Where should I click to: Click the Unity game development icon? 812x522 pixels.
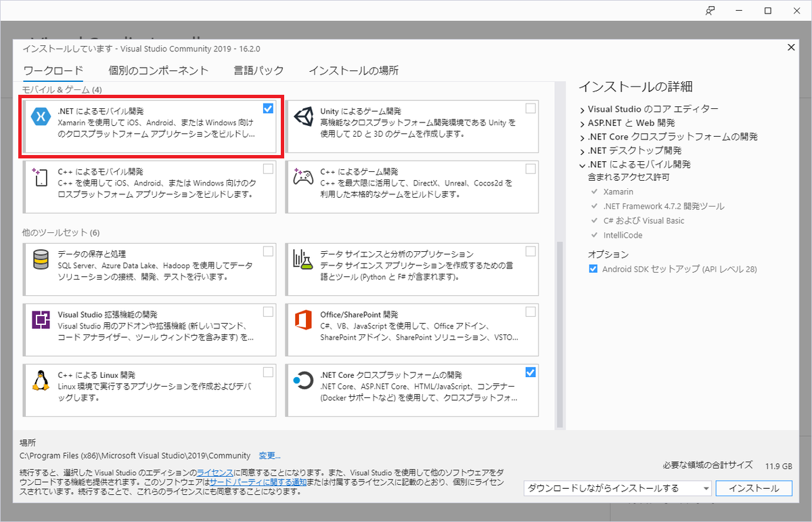tap(303, 117)
